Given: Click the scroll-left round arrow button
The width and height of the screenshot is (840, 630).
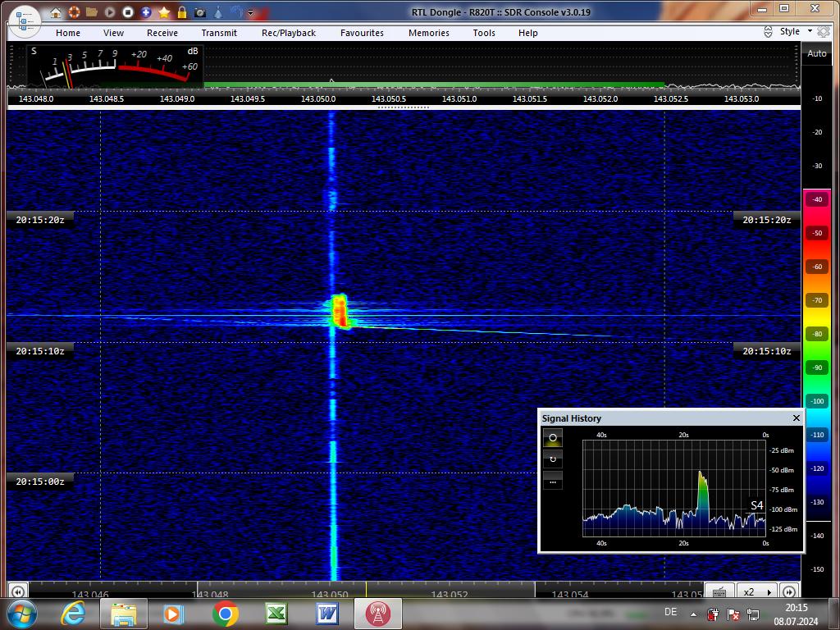Looking at the screenshot, I should 17,591.
